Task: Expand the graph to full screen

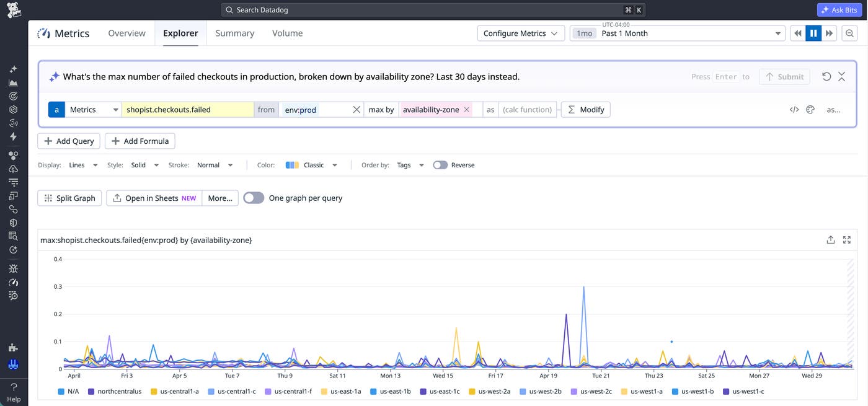Action: pyautogui.click(x=847, y=240)
